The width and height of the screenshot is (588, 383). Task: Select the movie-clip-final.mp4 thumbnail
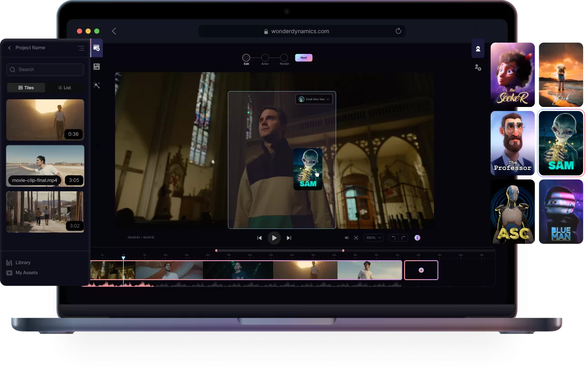45,165
